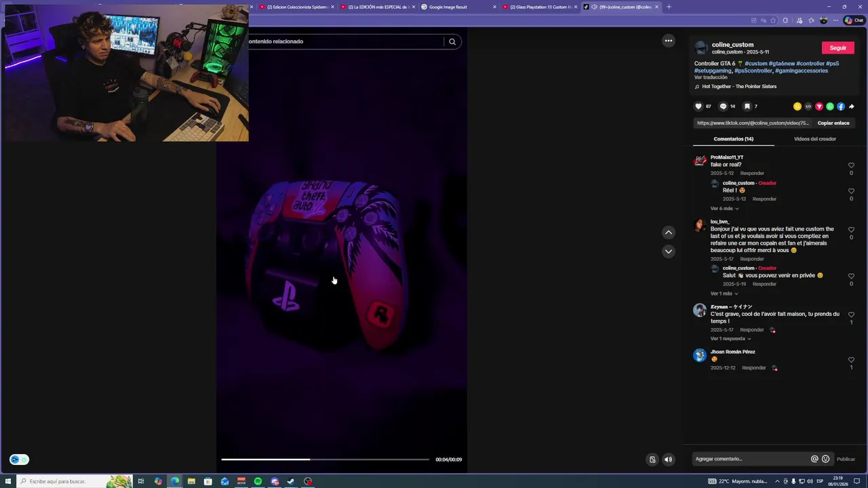Viewport: 868px width, 488px height.
Task: Open the #custom hashtag link
Action: (756, 64)
